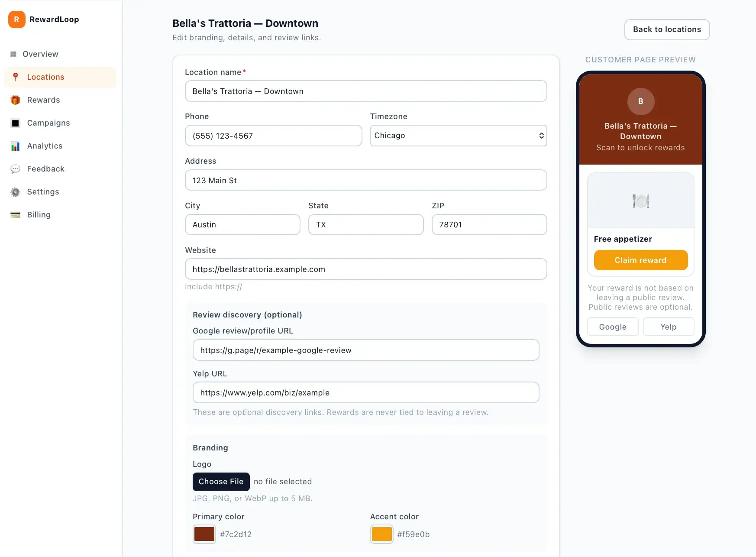Click the Website URL input field

pos(366,269)
